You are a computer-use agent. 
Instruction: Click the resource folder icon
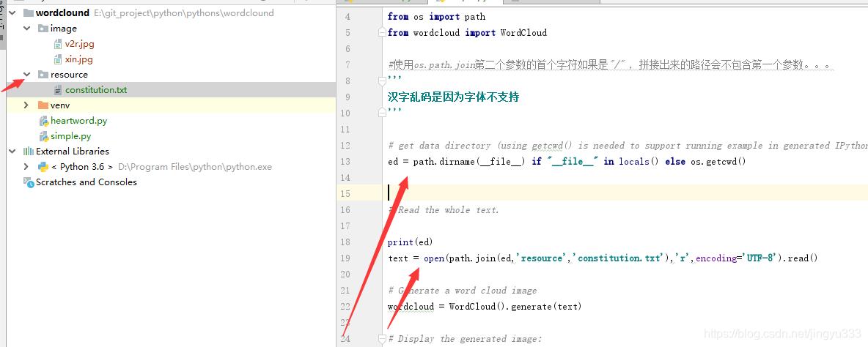43,74
